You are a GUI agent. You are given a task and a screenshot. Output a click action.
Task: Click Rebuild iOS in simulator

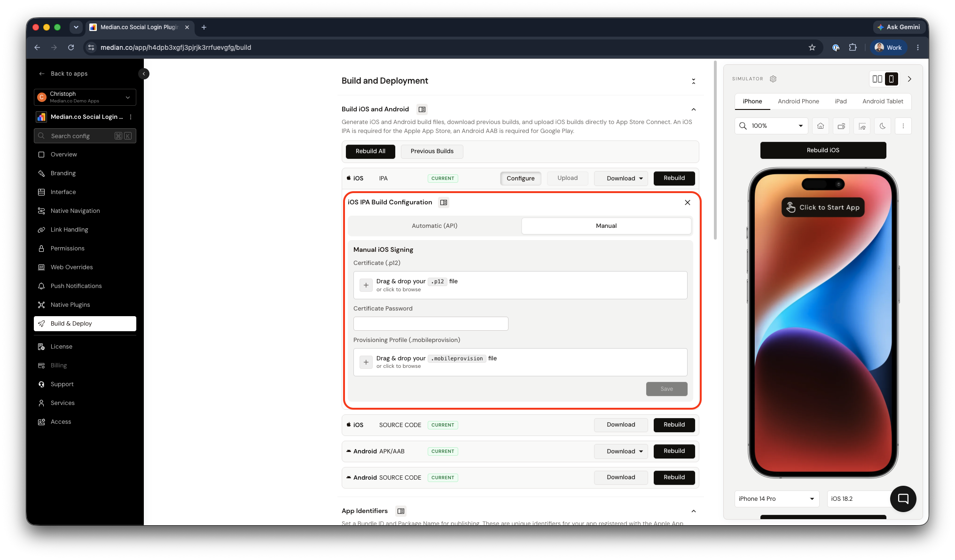pyautogui.click(x=823, y=150)
